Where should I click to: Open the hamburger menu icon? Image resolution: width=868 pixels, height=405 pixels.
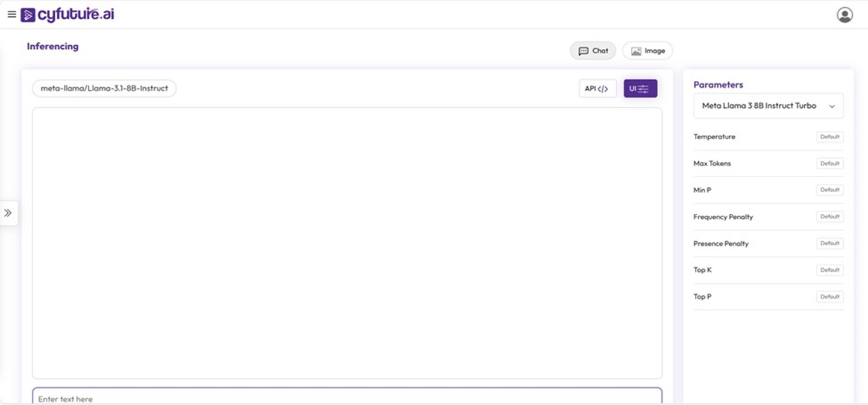pos(11,14)
